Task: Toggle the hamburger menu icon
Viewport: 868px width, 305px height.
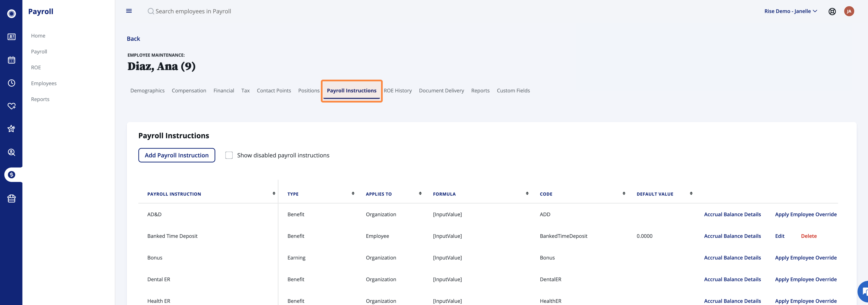Action: [x=129, y=11]
